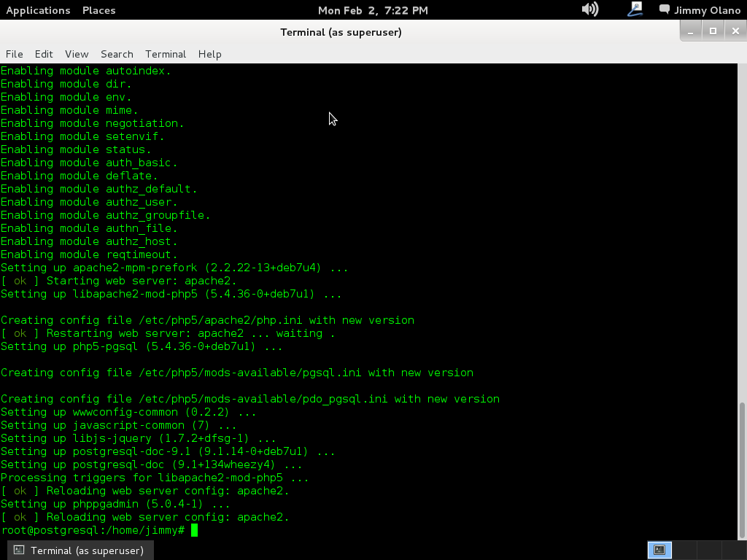Minimize the Terminal window

click(691, 31)
